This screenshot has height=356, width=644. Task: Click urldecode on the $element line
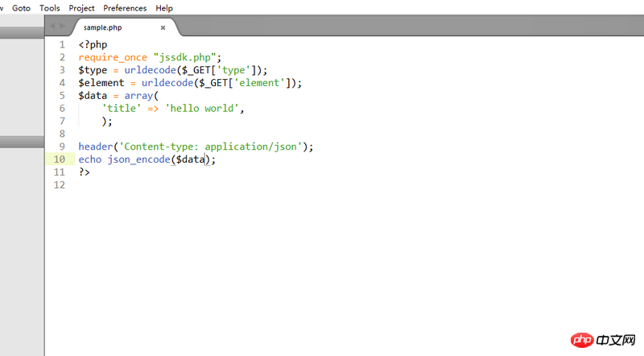tap(167, 83)
